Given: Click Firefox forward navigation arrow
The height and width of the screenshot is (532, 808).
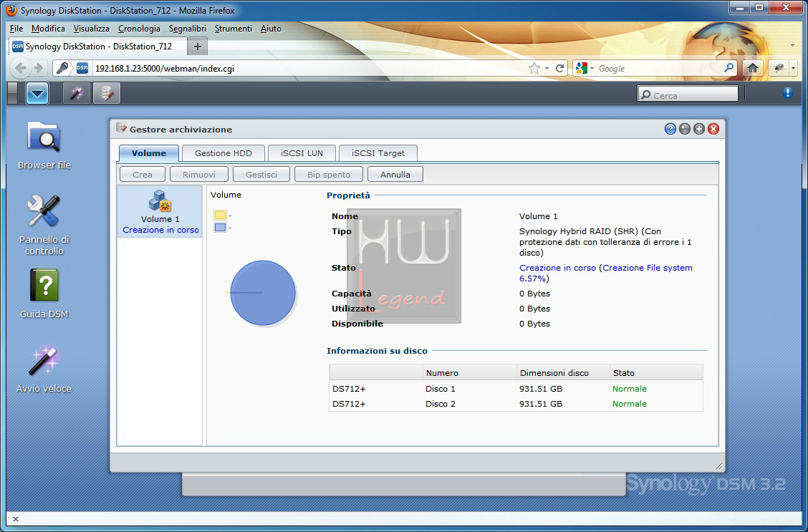Looking at the screenshot, I should 38,68.
